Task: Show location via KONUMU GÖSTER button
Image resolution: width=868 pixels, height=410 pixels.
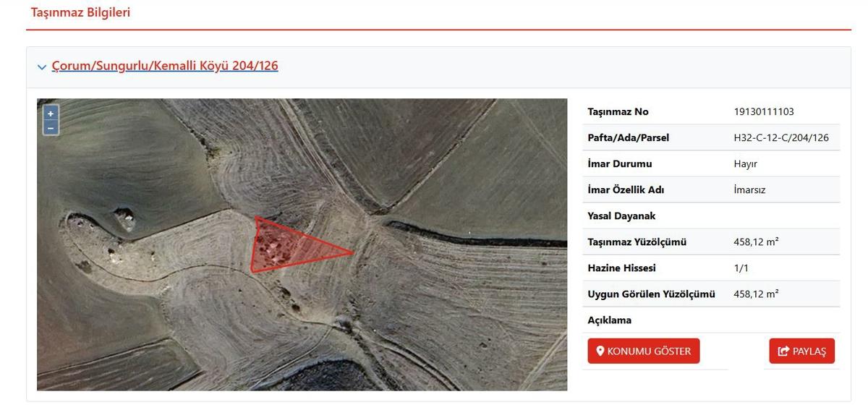Action: [x=644, y=351]
